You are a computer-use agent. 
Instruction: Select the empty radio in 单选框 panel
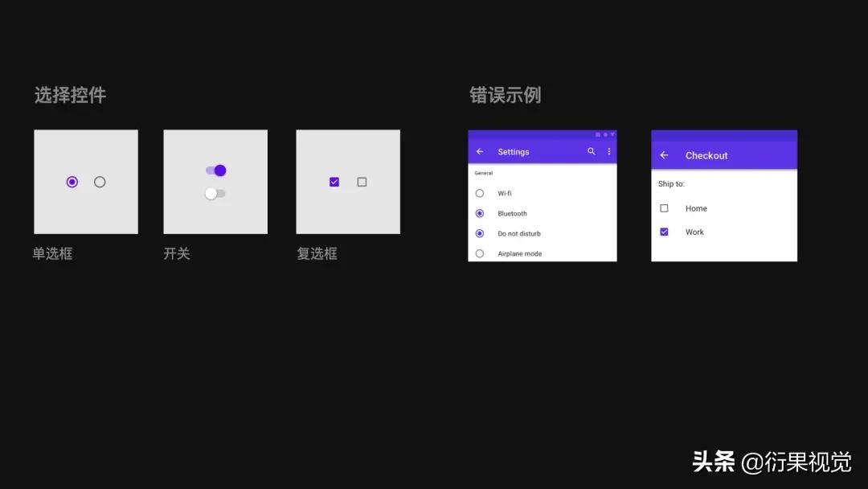100,182
